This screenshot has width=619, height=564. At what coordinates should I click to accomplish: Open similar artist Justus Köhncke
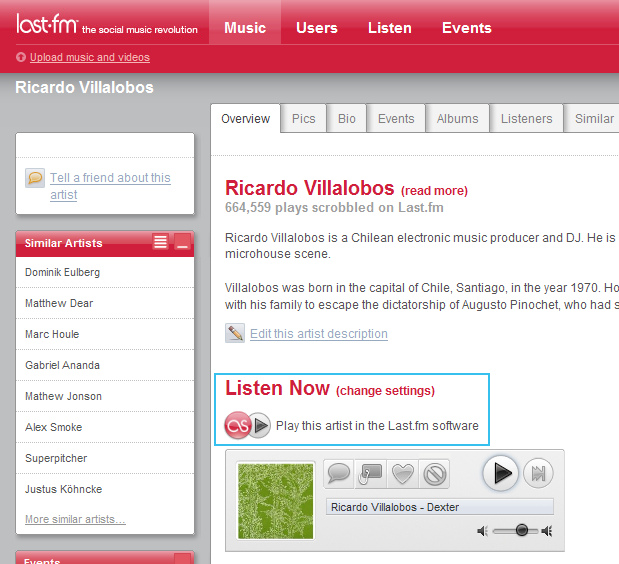[x=64, y=489]
